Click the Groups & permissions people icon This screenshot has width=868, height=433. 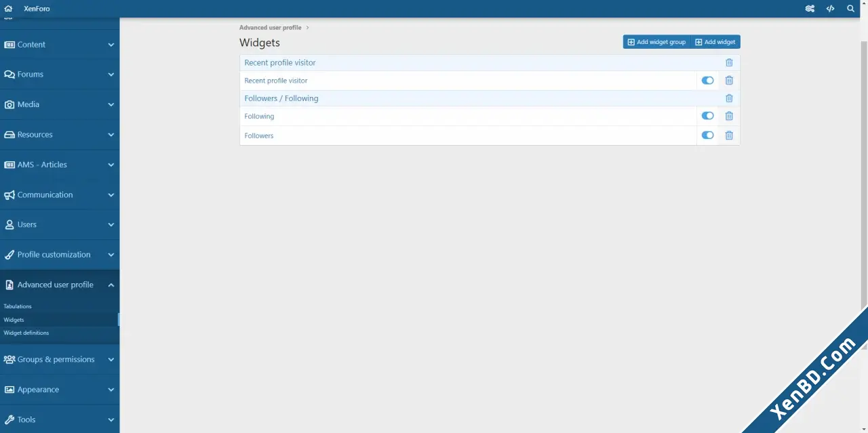click(9, 360)
